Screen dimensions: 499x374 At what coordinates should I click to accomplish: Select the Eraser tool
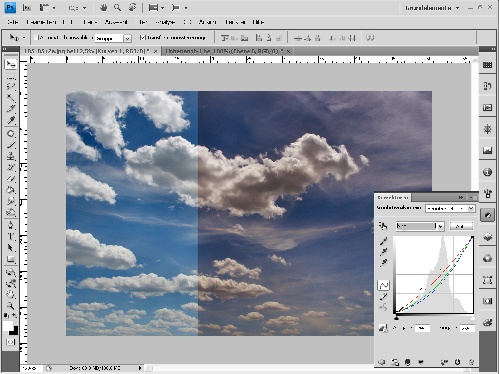(x=11, y=179)
